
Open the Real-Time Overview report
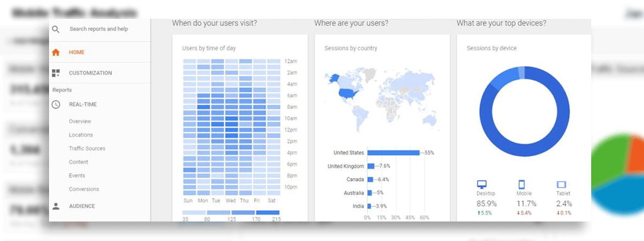pyautogui.click(x=80, y=121)
